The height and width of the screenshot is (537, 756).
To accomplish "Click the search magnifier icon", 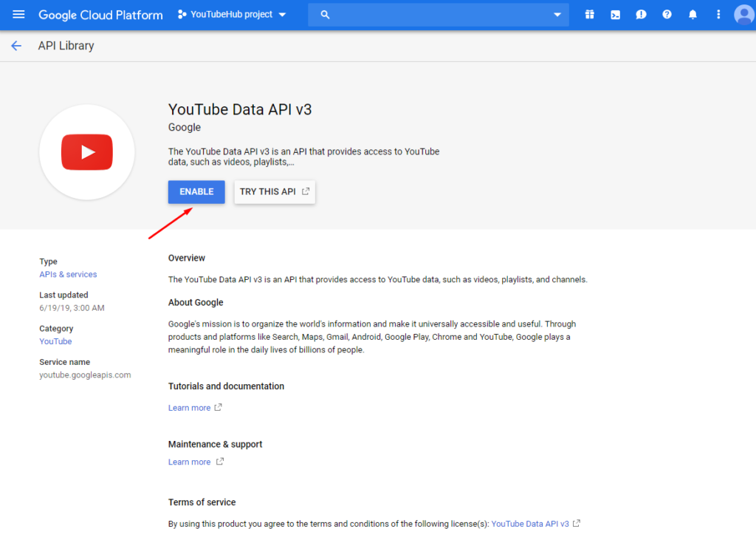I will (x=325, y=14).
